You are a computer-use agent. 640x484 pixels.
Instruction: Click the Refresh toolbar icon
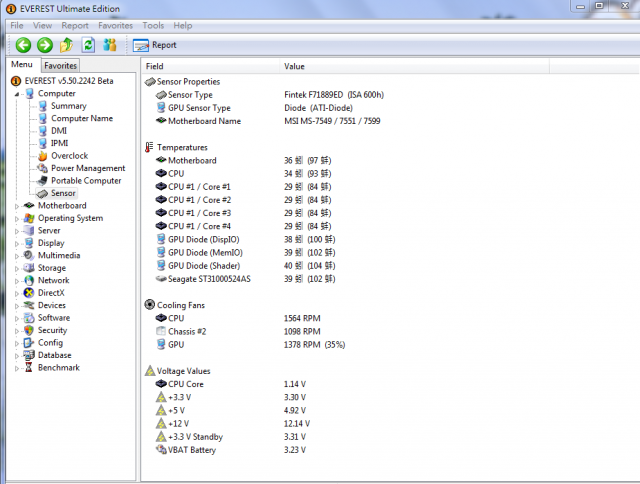pos(88,45)
